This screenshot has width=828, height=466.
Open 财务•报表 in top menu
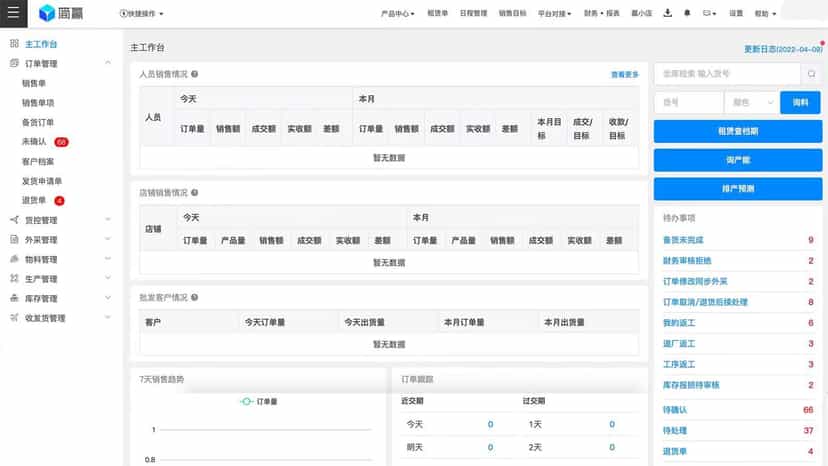click(601, 13)
